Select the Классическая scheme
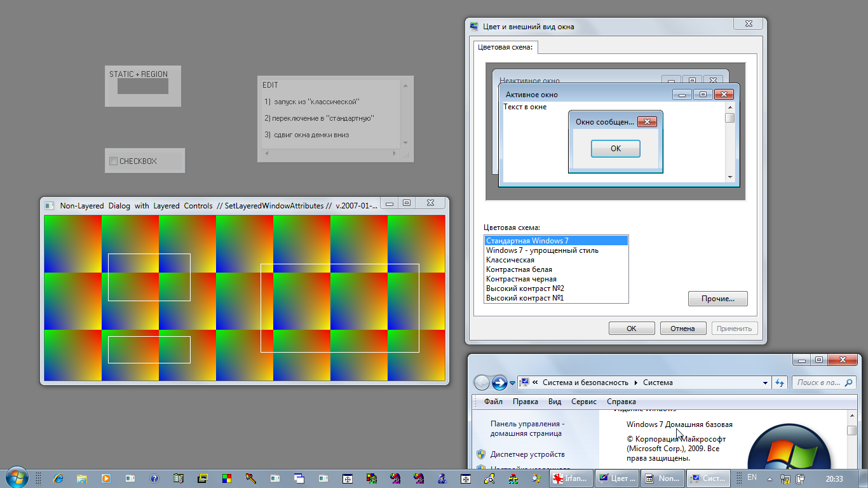This screenshot has height=488, width=868. (556, 260)
